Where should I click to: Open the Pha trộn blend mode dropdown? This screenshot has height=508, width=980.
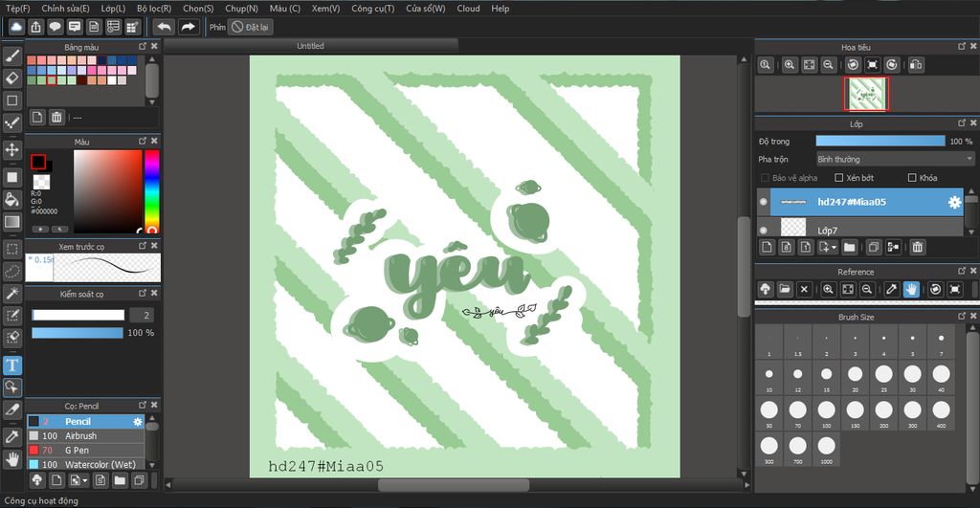[895, 160]
